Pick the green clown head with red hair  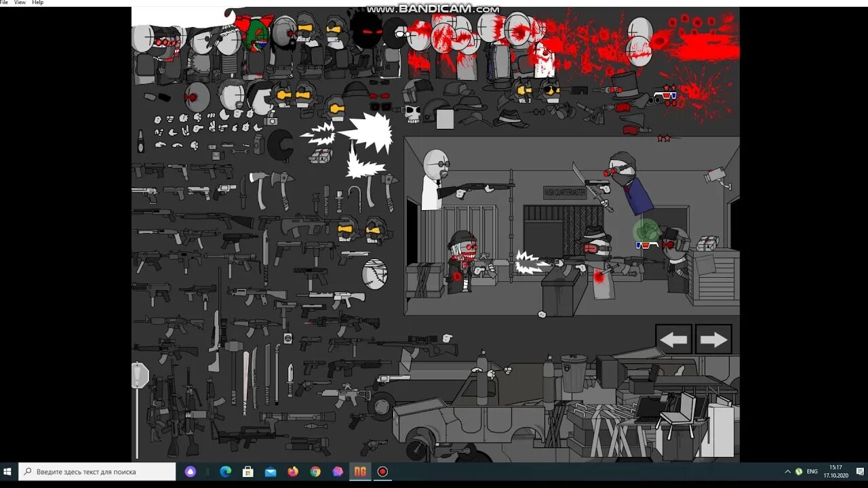click(256, 35)
